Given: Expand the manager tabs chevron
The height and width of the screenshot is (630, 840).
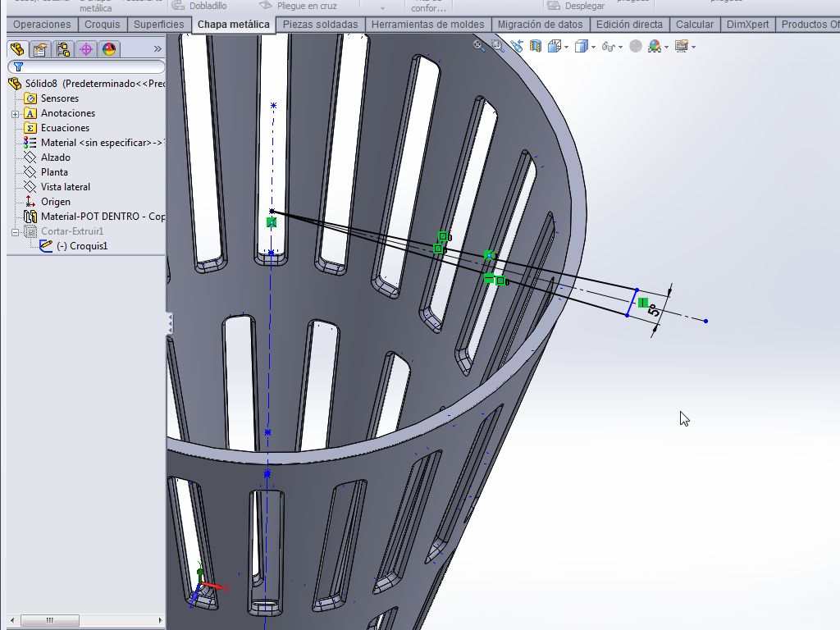Looking at the screenshot, I should pyautogui.click(x=157, y=48).
